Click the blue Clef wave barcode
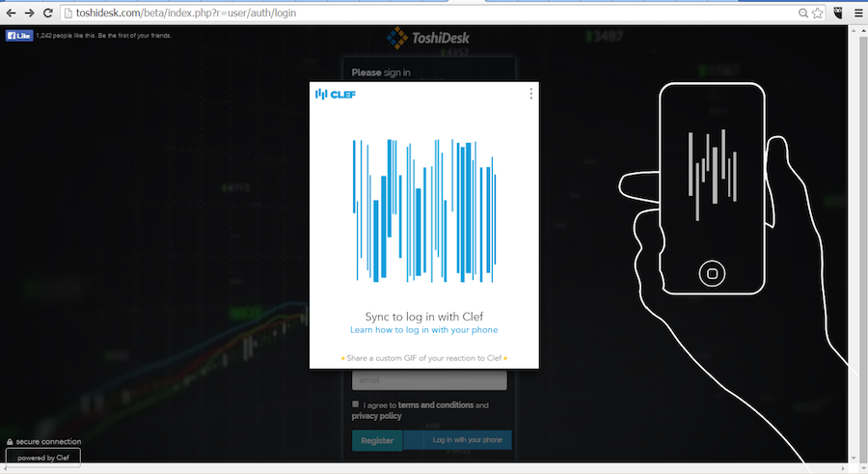This screenshot has width=868, height=474. pyautogui.click(x=424, y=210)
